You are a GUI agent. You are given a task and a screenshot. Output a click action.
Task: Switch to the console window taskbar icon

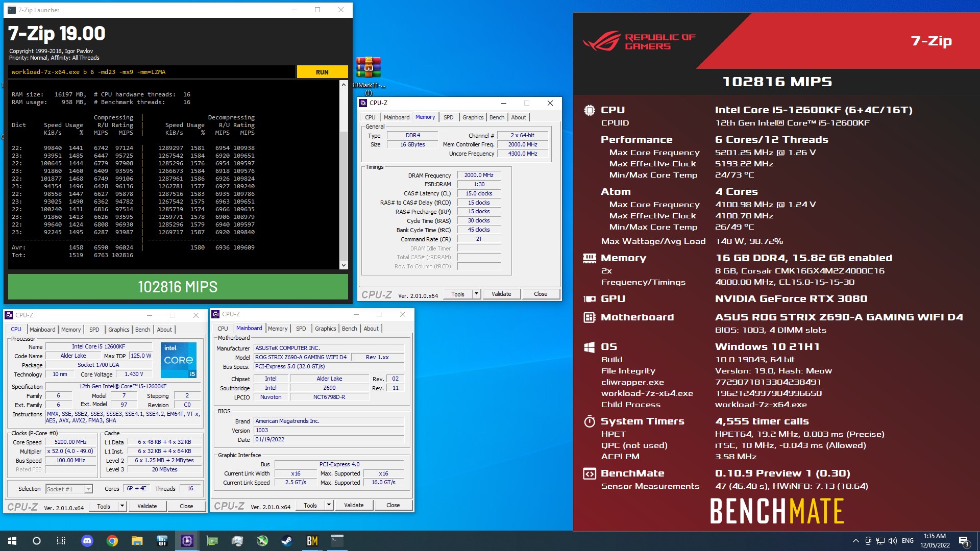pyautogui.click(x=337, y=541)
